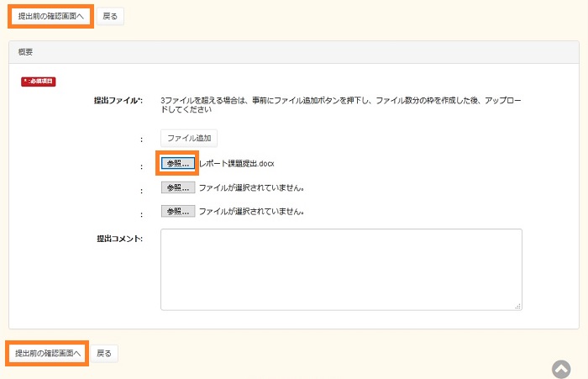Click the third slot's ファイルが選択されていません text
Viewport: 588px width, 379px height.
tap(251, 211)
